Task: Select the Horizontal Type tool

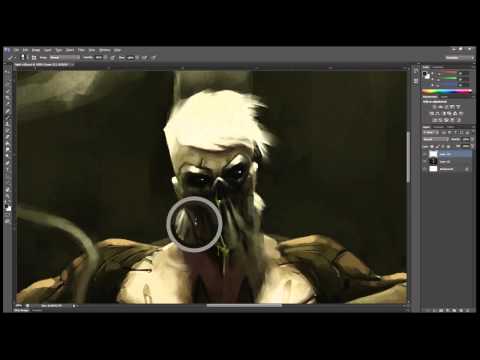Action: (7, 169)
